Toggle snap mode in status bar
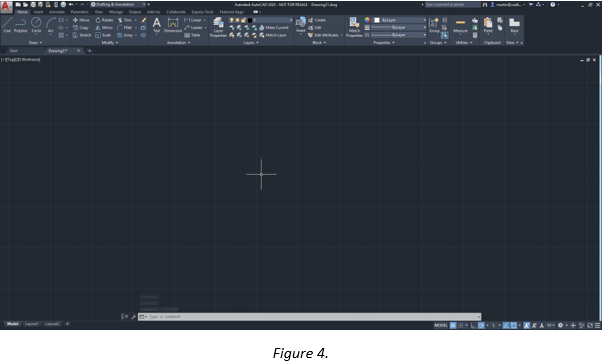 461,325
